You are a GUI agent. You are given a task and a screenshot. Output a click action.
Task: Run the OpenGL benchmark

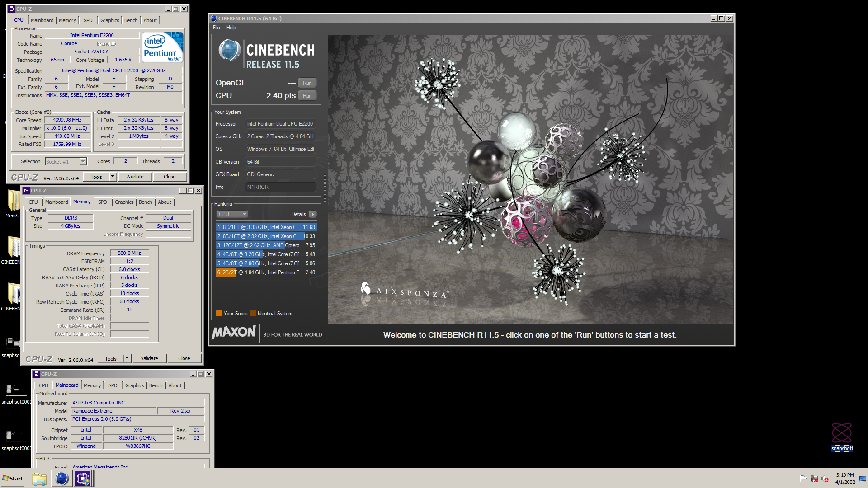[307, 83]
